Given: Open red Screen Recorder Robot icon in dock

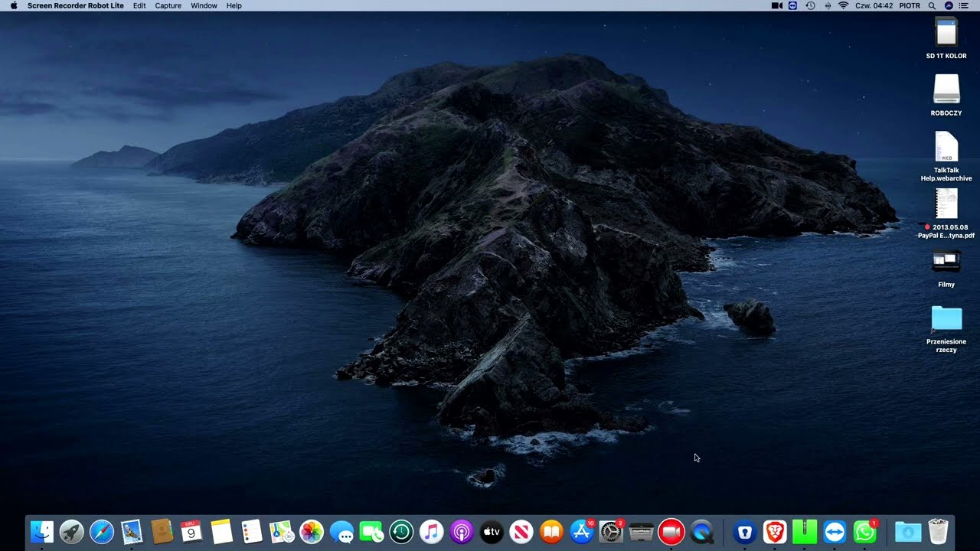Looking at the screenshot, I should [x=671, y=531].
